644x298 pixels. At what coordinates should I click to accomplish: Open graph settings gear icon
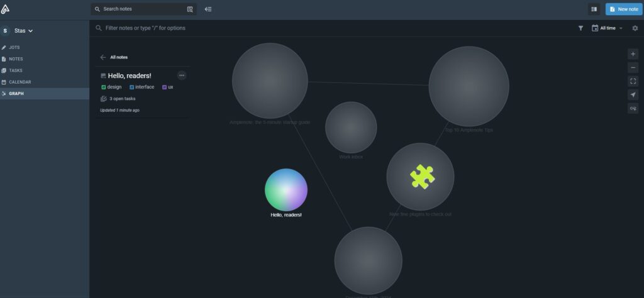tap(635, 28)
